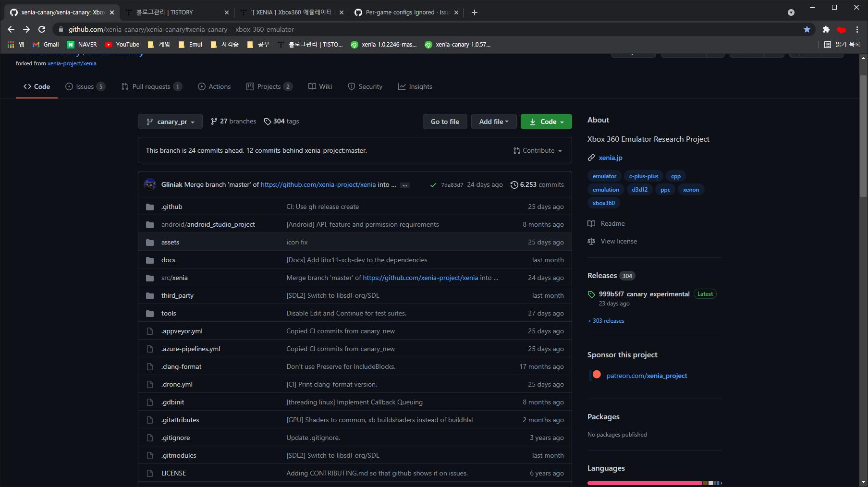Open commit 7da83d7 hash
The width and height of the screenshot is (868, 487).
click(x=452, y=185)
